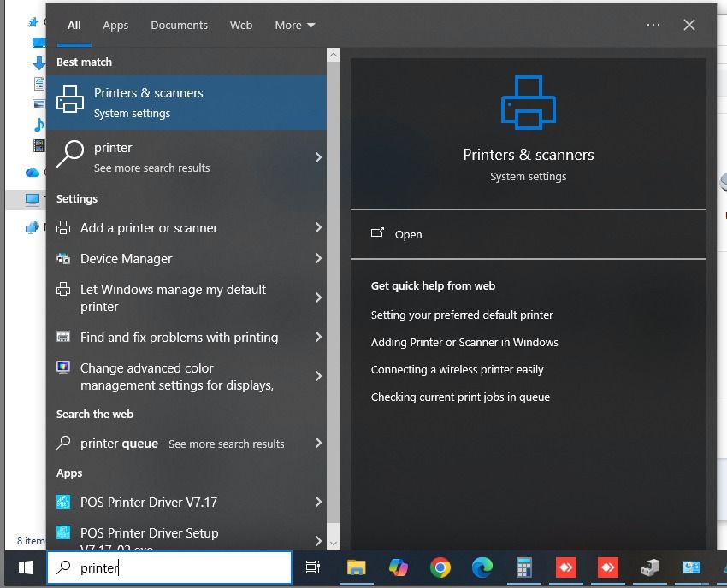Click the 'Add a printer or scanner' text
The height and width of the screenshot is (588, 727).
(x=149, y=228)
